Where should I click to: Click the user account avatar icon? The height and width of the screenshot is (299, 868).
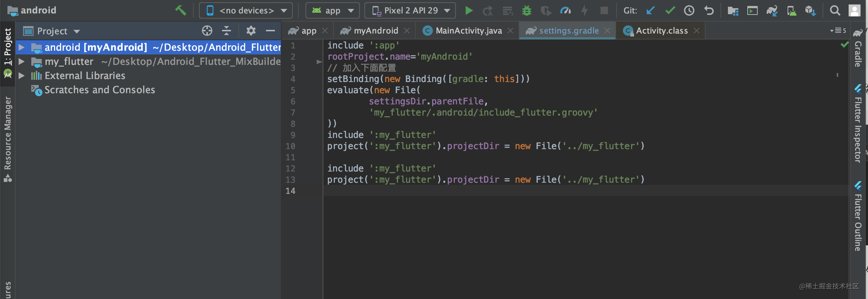pos(855,10)
